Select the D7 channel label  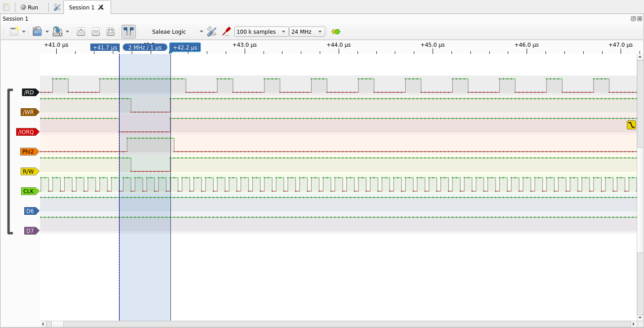click(x=31, y=231)
